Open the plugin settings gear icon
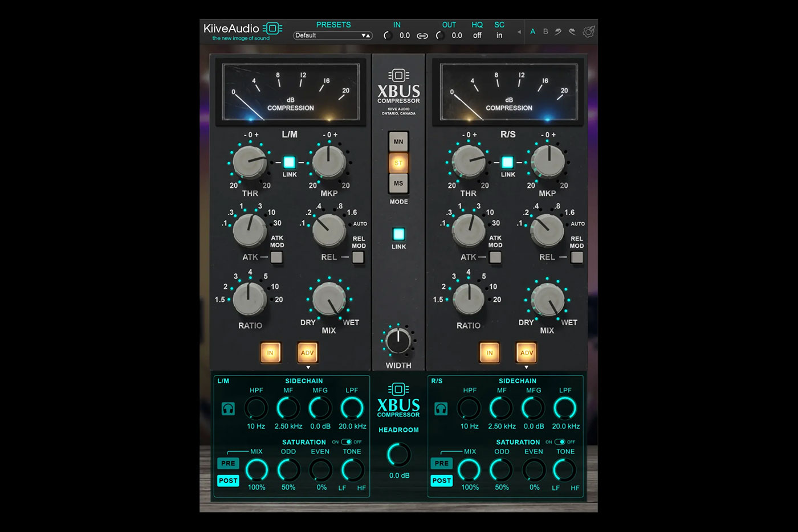The width and height of the screenshot is (798, 532). [588, 31]
